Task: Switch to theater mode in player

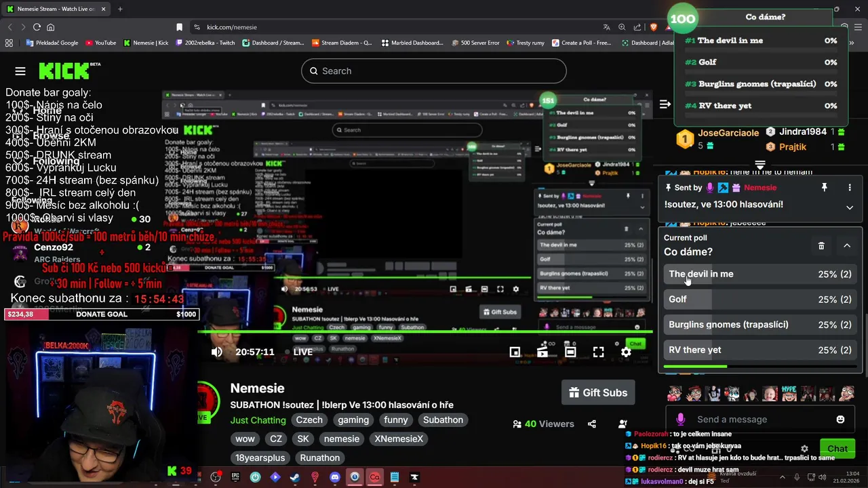Action: click(x=570, y=352)
